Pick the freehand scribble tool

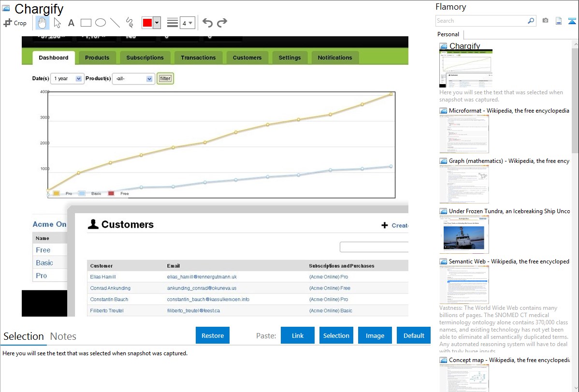click(x=130, y=23)
